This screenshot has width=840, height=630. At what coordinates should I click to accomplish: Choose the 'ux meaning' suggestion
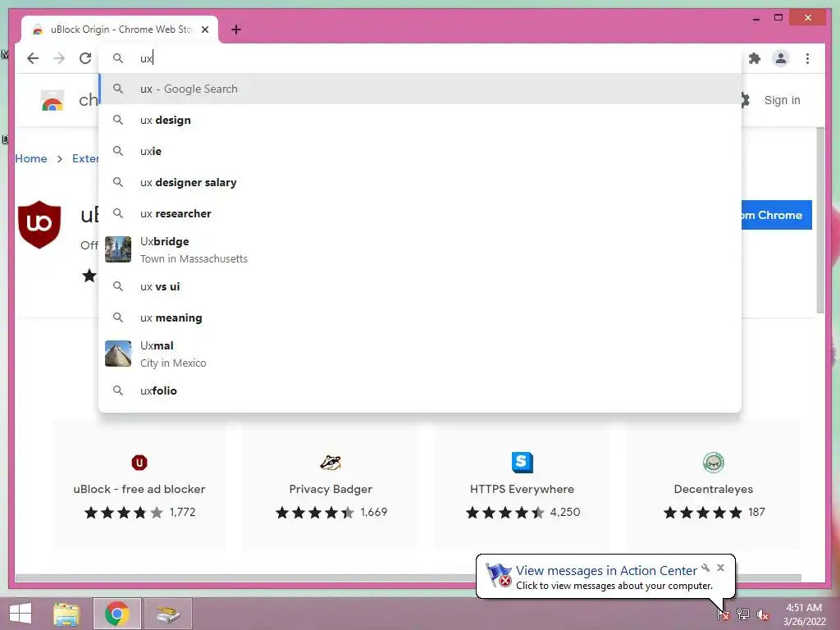[x=420, y=317]
